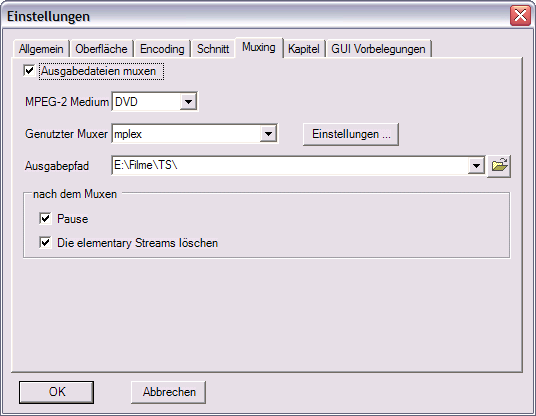Open the GUI Vorbelegungen tab

click(378, 49)
